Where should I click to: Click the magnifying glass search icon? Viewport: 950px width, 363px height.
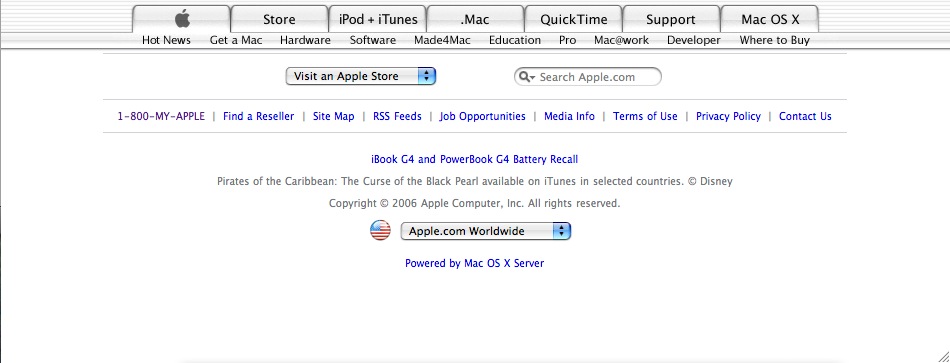[525, 77]
